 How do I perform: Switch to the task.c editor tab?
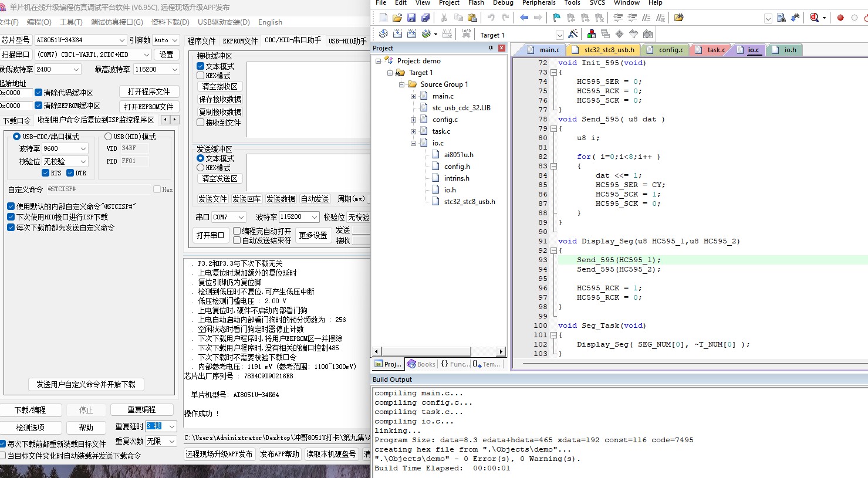click(x=711, y=50)
